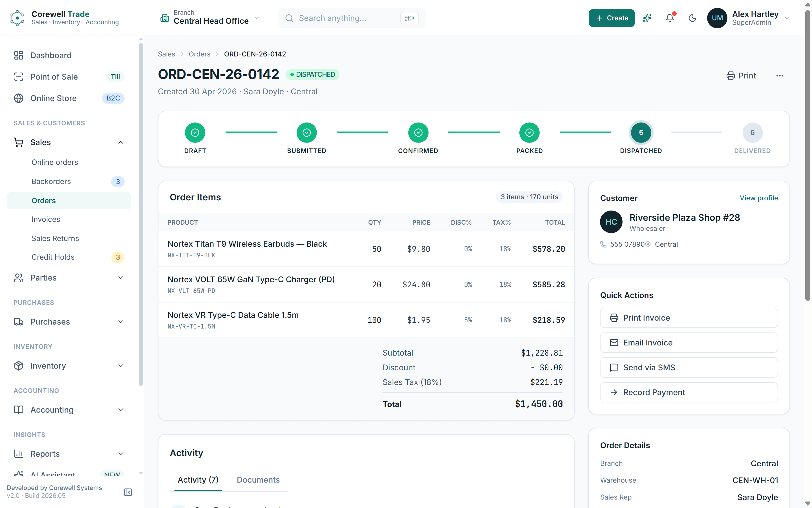812x508 pixels.
Task: Expand the Parties sidebar section
Action: click(x=121, y=278)
